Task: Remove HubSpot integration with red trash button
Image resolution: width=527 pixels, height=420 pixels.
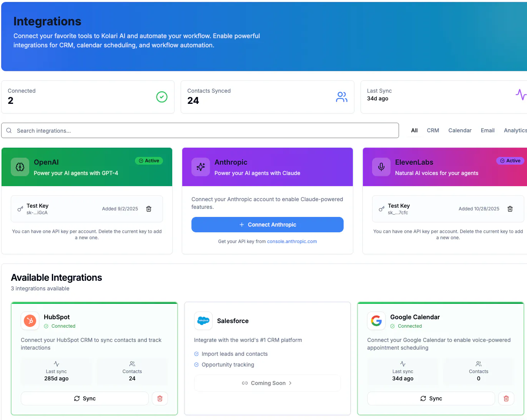Action: pos(160,398)
